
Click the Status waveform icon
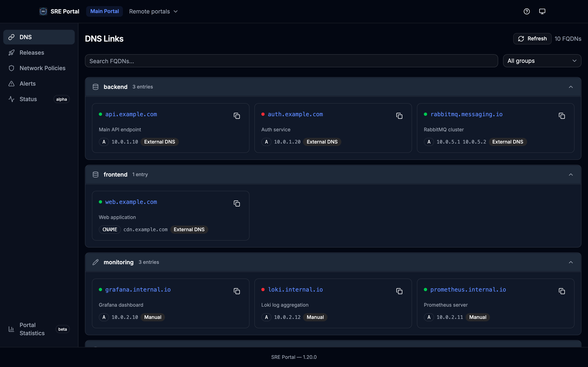coord(12,99)
